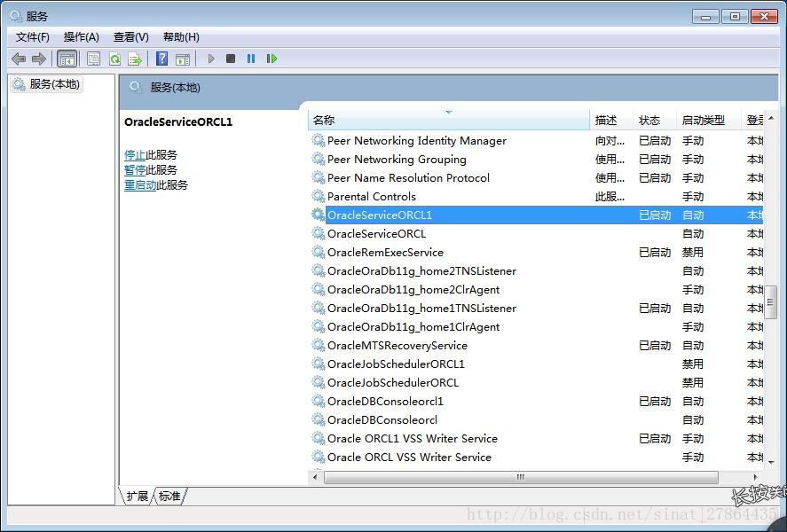Viewport: 787px width, 532px height.
Task: Click 禁用 startup type of OracleRemExecService
Action: click(693, 252)
